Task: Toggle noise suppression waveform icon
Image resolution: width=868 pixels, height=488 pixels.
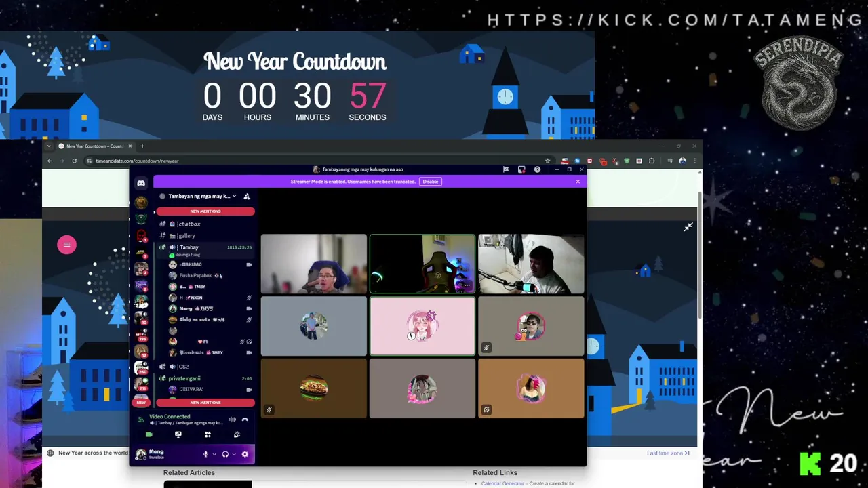Action: point(233,420)
